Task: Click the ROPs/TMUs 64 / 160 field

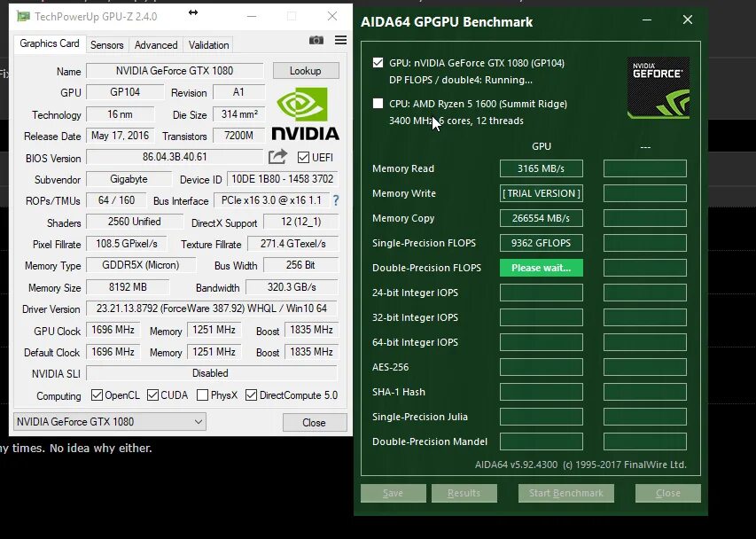Action: coord(117,200)
